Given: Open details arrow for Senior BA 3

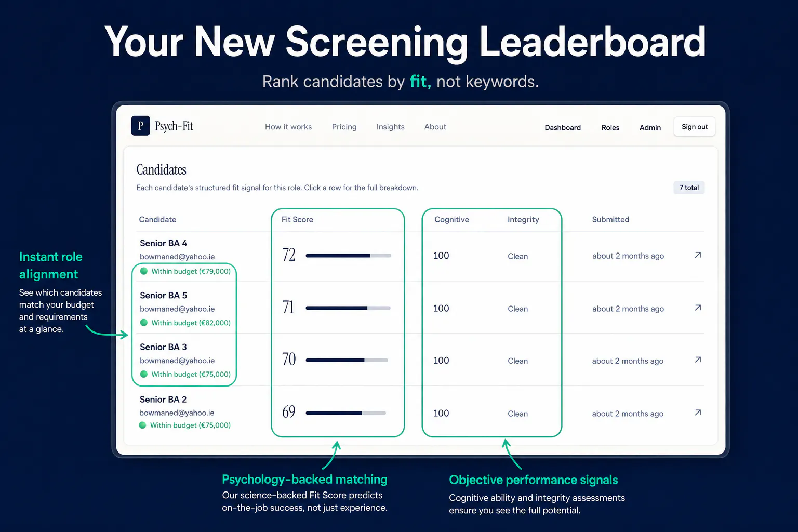Looking at the screenshot, I should 698,360.
